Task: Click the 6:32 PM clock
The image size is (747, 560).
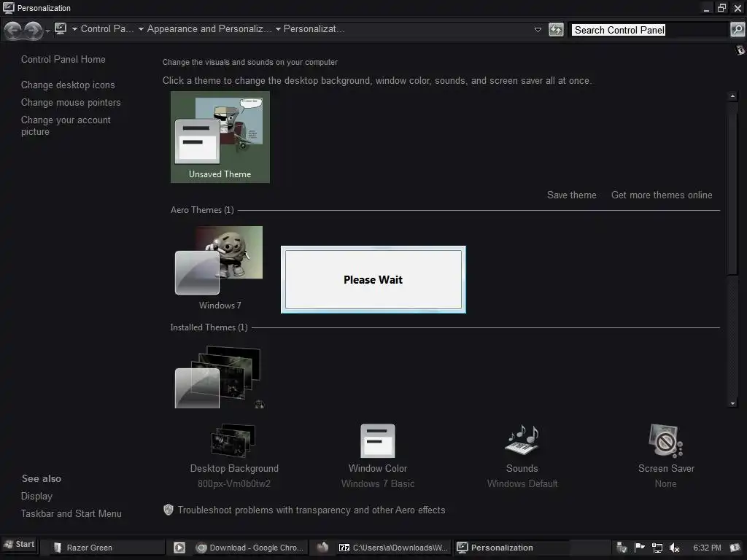Action: (x=707, y=548)
